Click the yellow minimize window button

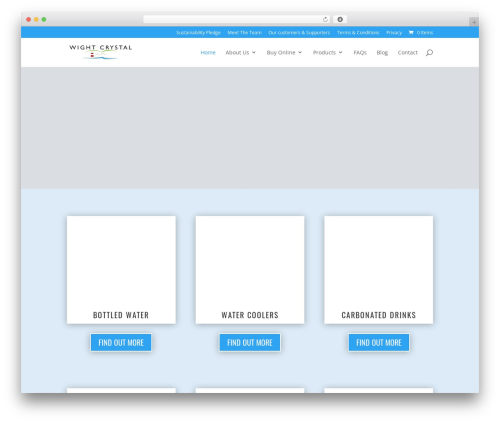pyautogui.click(x=36, y=19)
